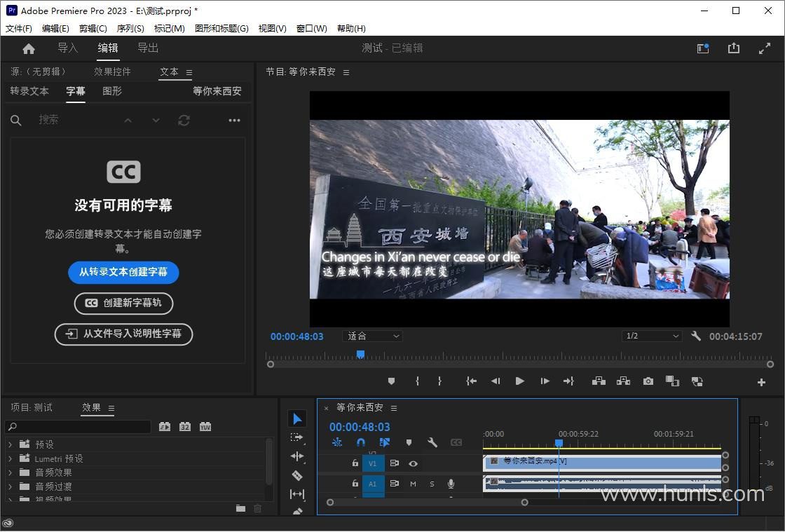Open the workspaces icon in header
This screenshot has width=785, height=532.
(x=703, y=48)
